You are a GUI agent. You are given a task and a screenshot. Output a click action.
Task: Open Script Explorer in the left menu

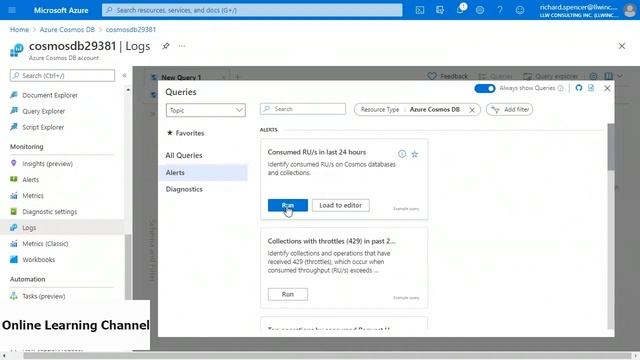(x=43, y=127)
